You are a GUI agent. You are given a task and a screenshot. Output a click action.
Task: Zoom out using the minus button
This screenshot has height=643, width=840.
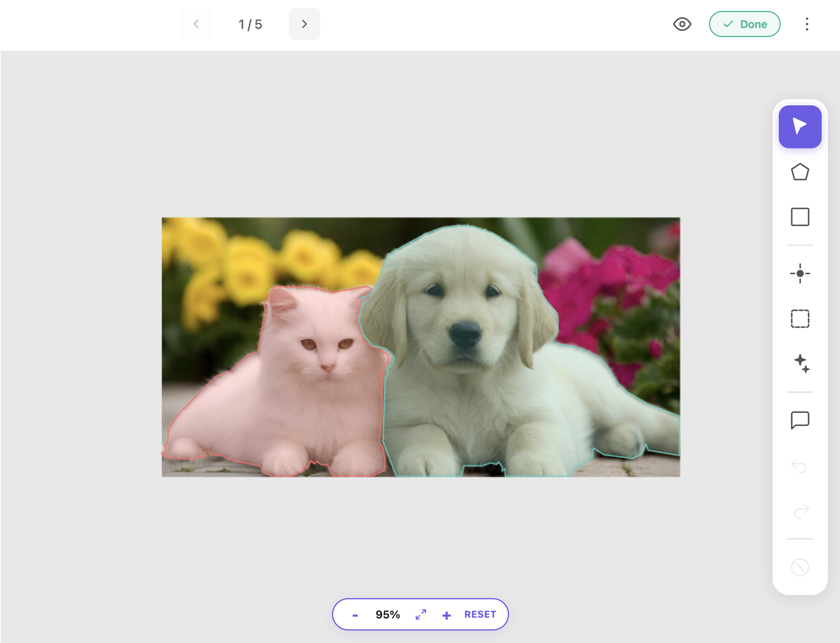tap(355, 615)
